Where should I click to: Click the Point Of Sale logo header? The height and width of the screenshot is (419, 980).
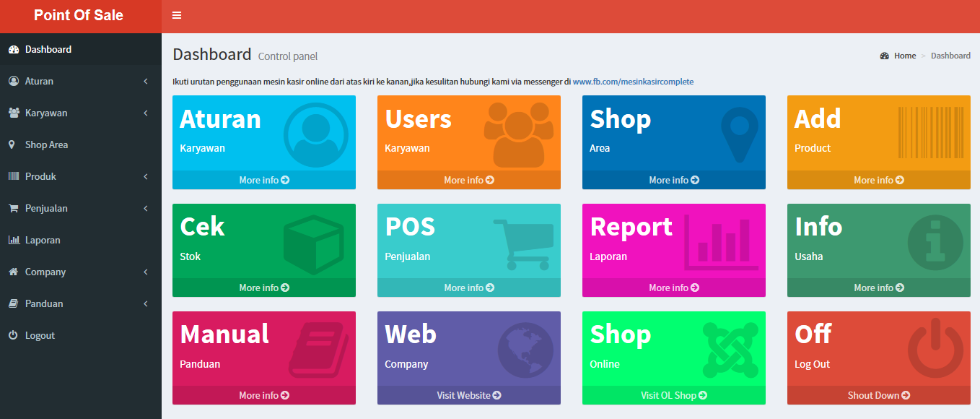pyautogui.click(x=79, y=15)
